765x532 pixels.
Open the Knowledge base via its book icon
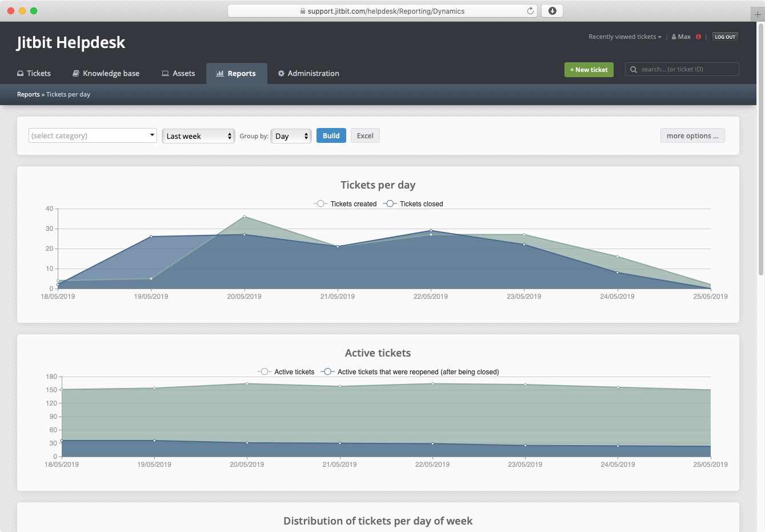(x=75, y=73)
